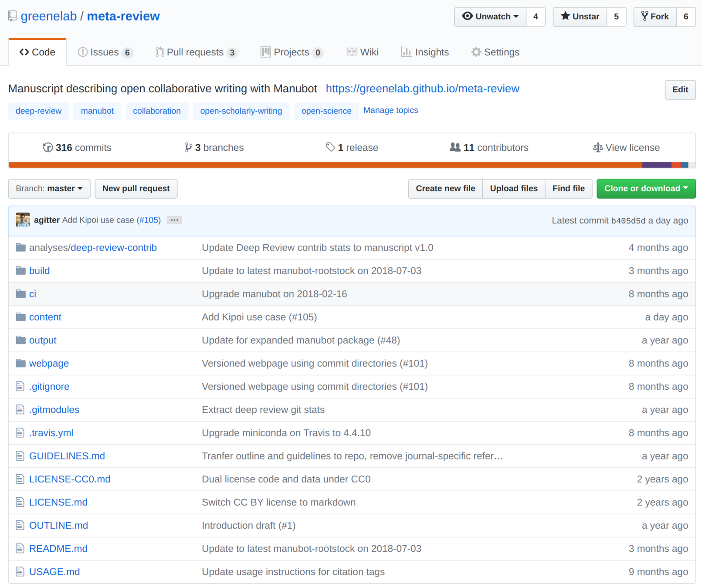The image size is (702, 588).
Task: Click the forks count 6
Action: coord(686,17)
